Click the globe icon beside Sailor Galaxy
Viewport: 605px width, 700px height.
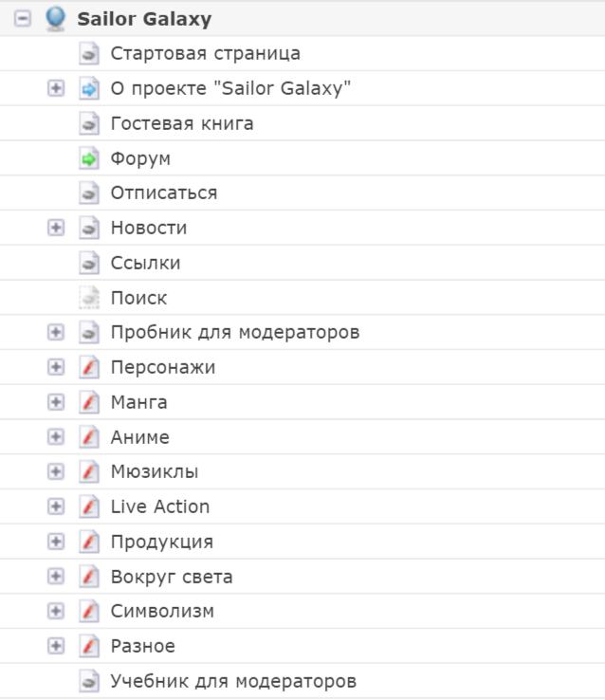pos(56,18)
